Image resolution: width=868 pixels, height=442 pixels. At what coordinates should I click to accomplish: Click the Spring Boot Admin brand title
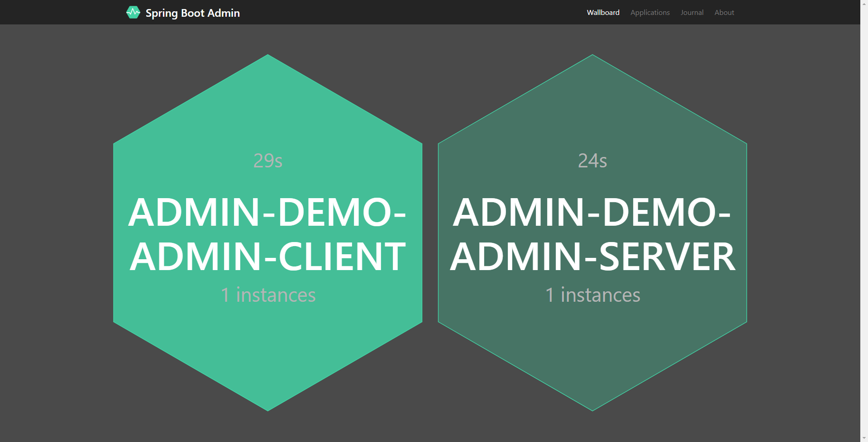[x=193, y=13]
